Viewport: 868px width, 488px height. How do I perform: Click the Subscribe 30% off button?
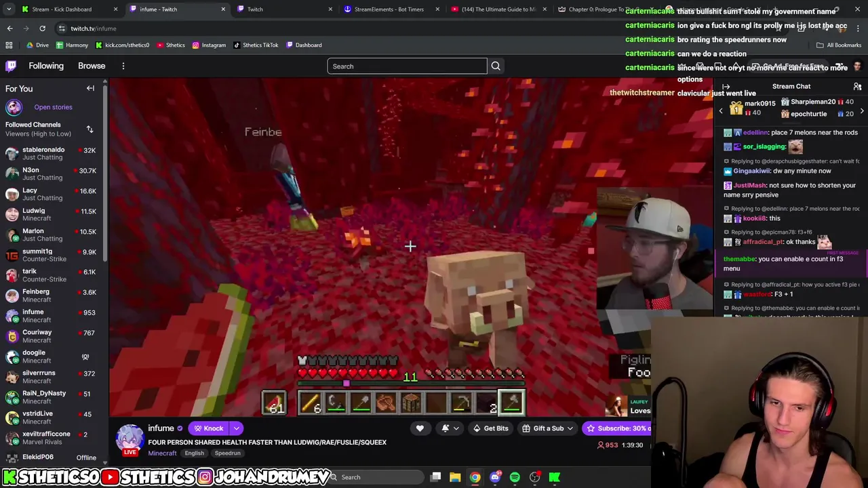click(x=617, y=428)
